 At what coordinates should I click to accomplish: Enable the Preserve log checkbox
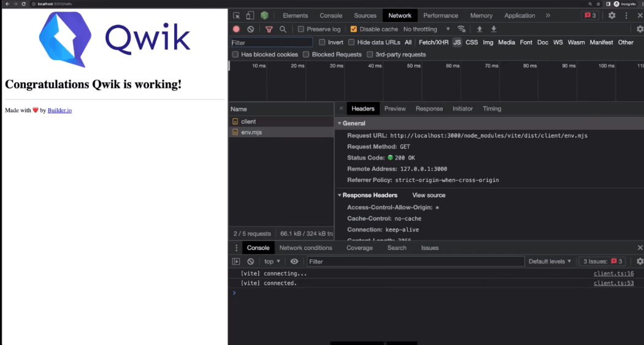tap(301, 29)
